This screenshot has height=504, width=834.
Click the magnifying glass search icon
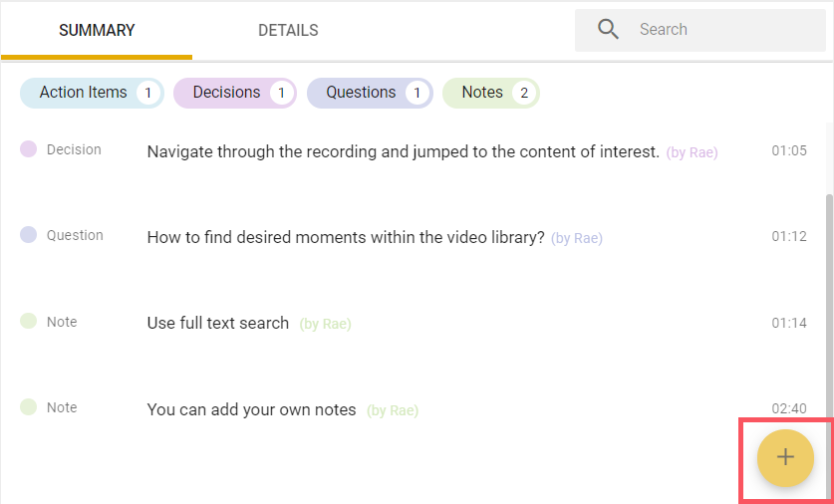[608, 29]
